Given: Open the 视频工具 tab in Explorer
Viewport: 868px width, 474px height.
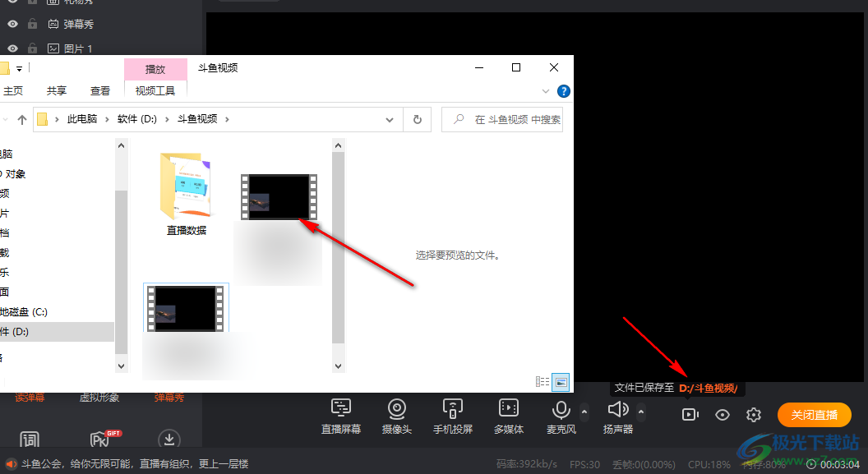Looking at the screenshot, I should (x=155, y=90).
